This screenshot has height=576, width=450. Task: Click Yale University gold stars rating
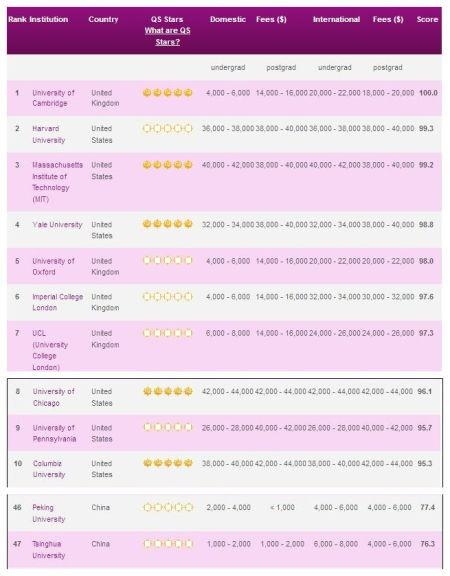(168, 224)
